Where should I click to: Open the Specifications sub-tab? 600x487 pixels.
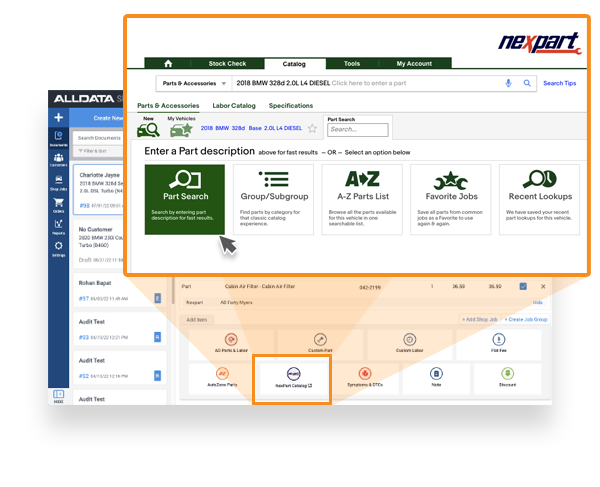point(291,106)
